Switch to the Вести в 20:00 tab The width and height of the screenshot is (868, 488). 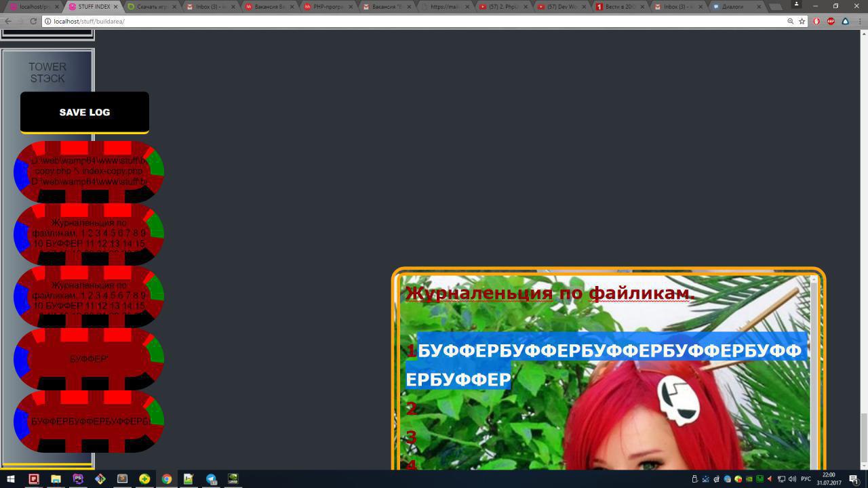pos(618,7)
